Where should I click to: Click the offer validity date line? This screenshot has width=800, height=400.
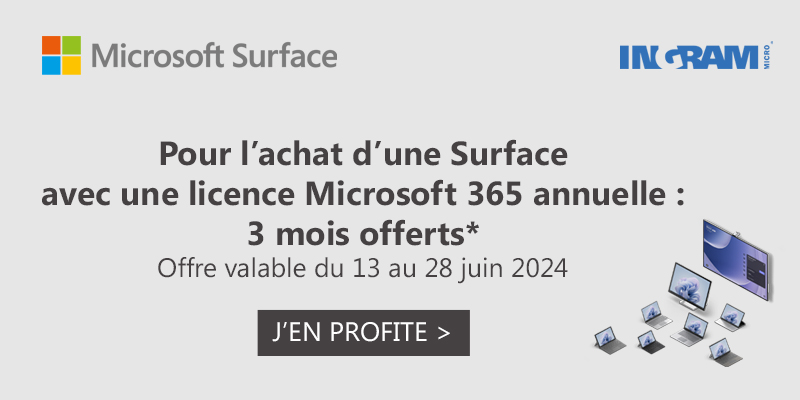point(363,268)
